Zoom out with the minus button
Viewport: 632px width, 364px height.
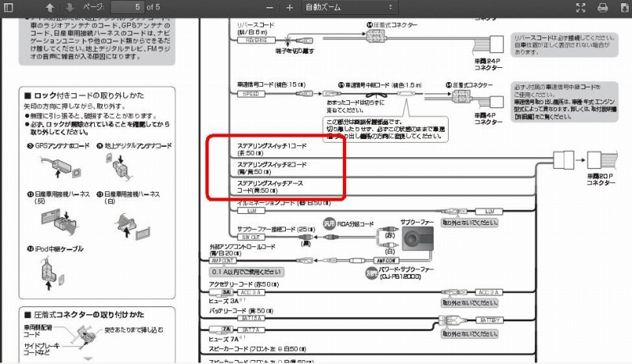click(269, 8)
